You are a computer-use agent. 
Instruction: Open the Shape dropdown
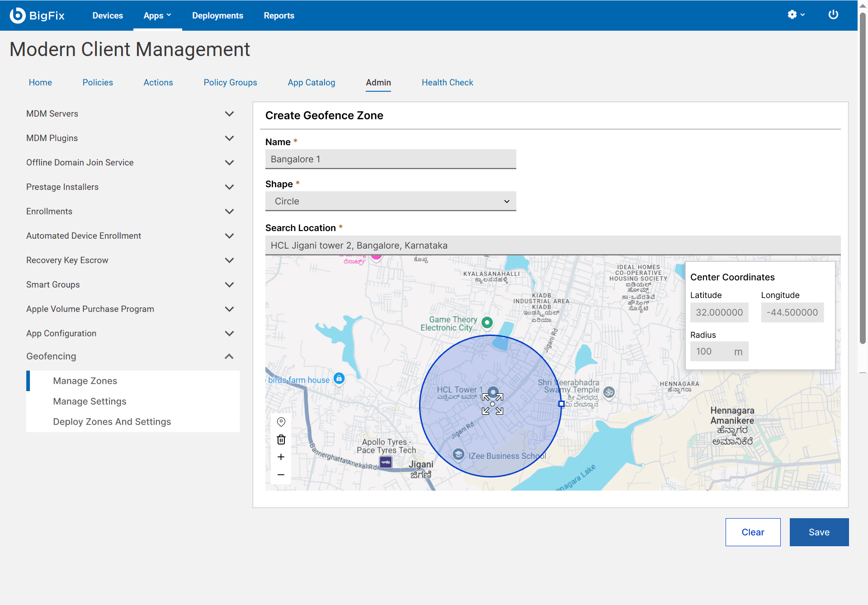pos(391,201)
